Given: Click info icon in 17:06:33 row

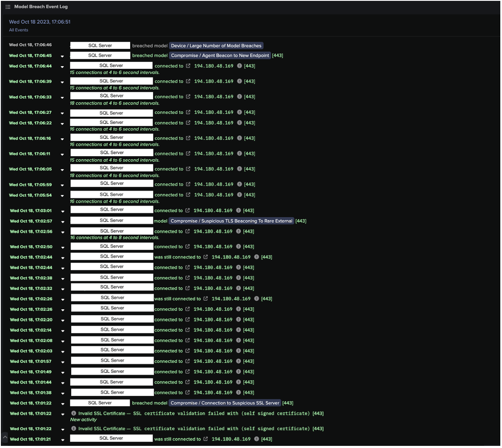Looking at the screenshot, I should click(240, 97).
